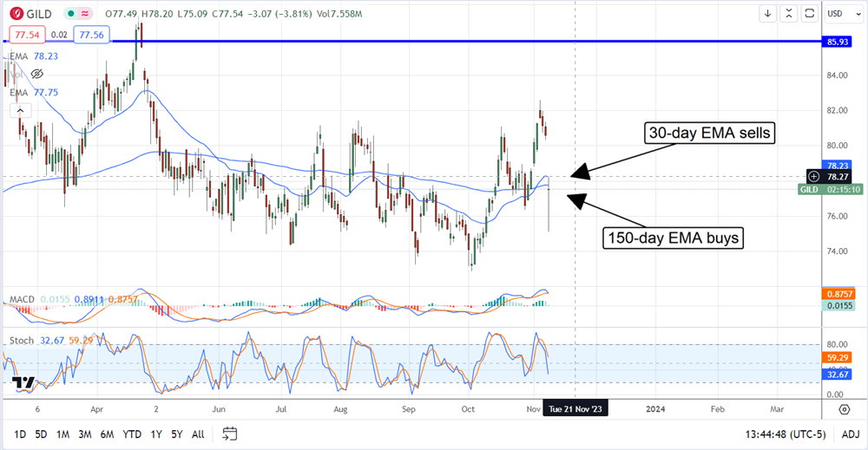Click the 84.00 price scale label
The width and height of the screenshot is (868, 450).
pos(837,75)
